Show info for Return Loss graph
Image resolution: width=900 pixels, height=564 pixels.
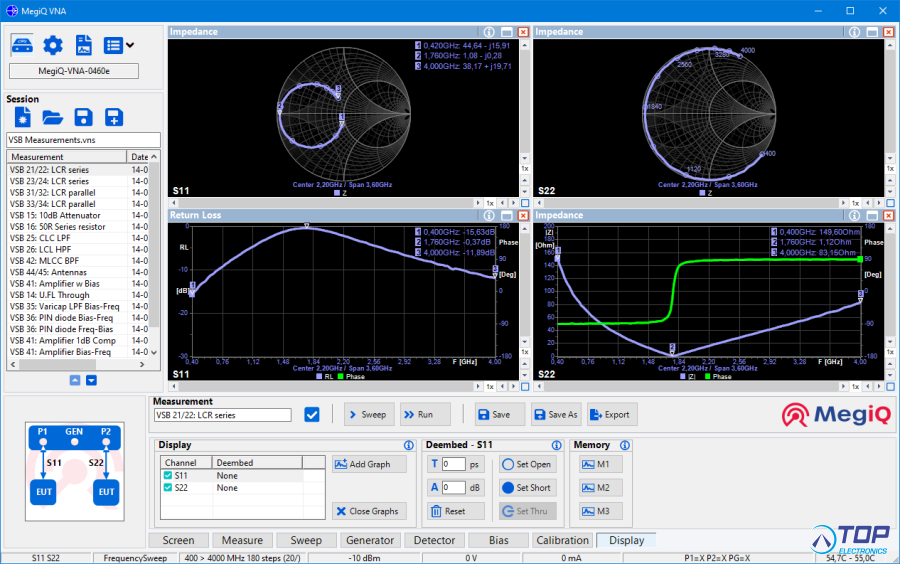489,216
